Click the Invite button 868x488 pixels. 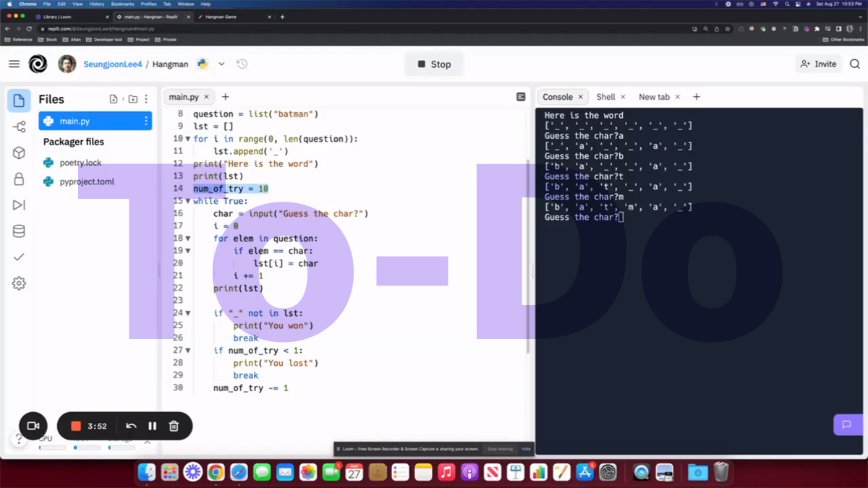click(x=818, y=64)
